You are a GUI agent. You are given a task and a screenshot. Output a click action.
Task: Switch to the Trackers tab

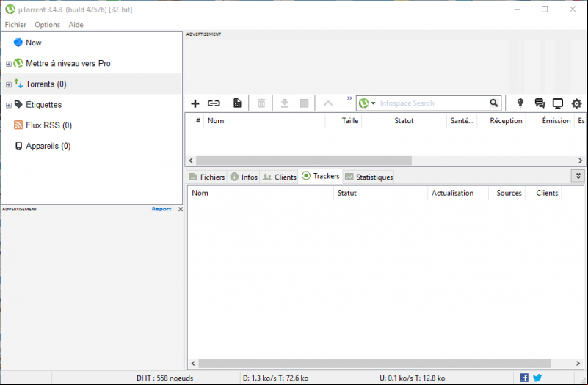pyautogui.click(x=321, y=176)
